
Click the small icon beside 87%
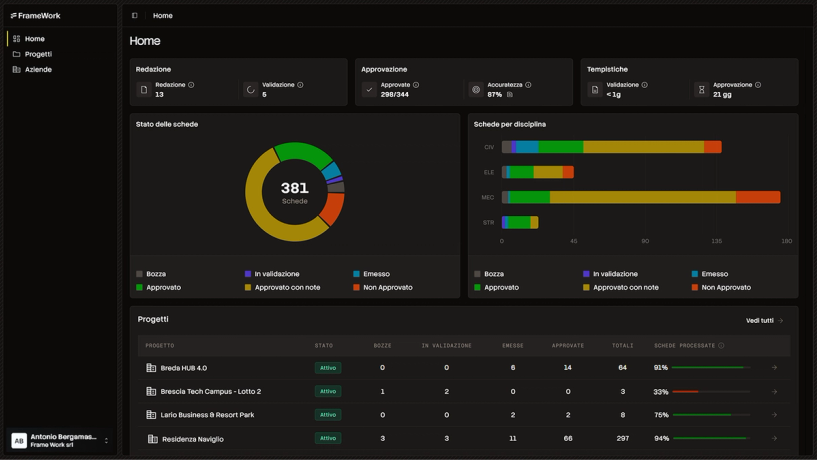(510, 94)
